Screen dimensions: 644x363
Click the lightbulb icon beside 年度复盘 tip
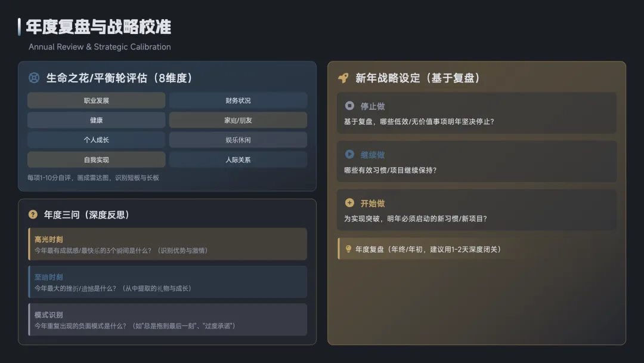click(348, 249)
